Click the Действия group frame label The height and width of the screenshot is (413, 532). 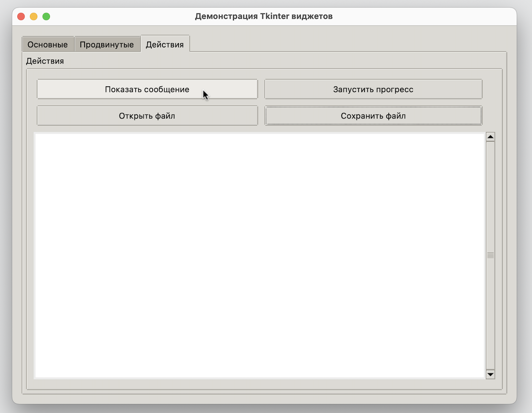point(44,61)
